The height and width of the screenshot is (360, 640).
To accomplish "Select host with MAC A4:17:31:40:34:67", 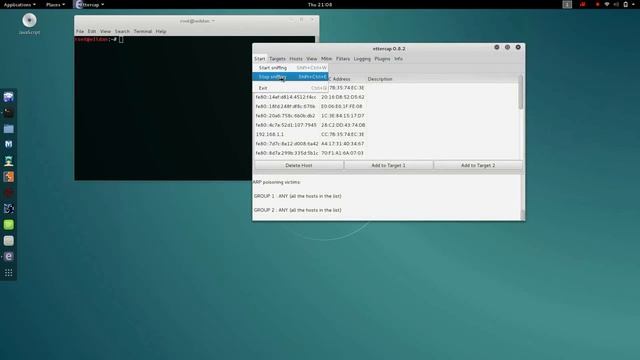I will point(386,144).
